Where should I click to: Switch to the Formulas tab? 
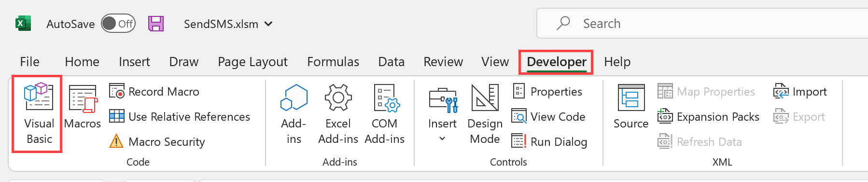pyautogui.click(x=333, y=62)
